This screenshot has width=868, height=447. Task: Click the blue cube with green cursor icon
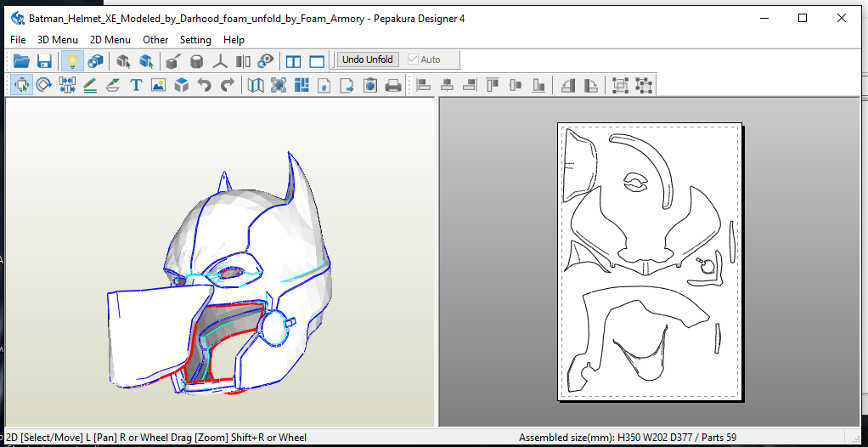(x=146, y=60)
